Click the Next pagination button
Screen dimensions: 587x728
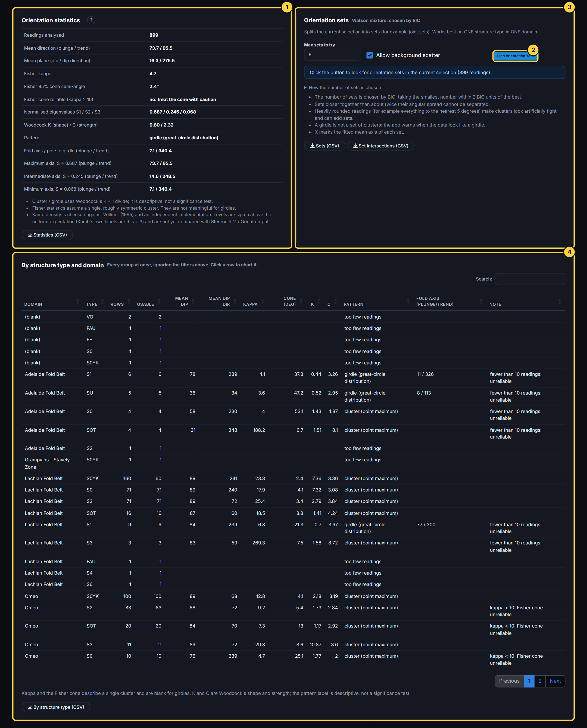coord(555,681)
